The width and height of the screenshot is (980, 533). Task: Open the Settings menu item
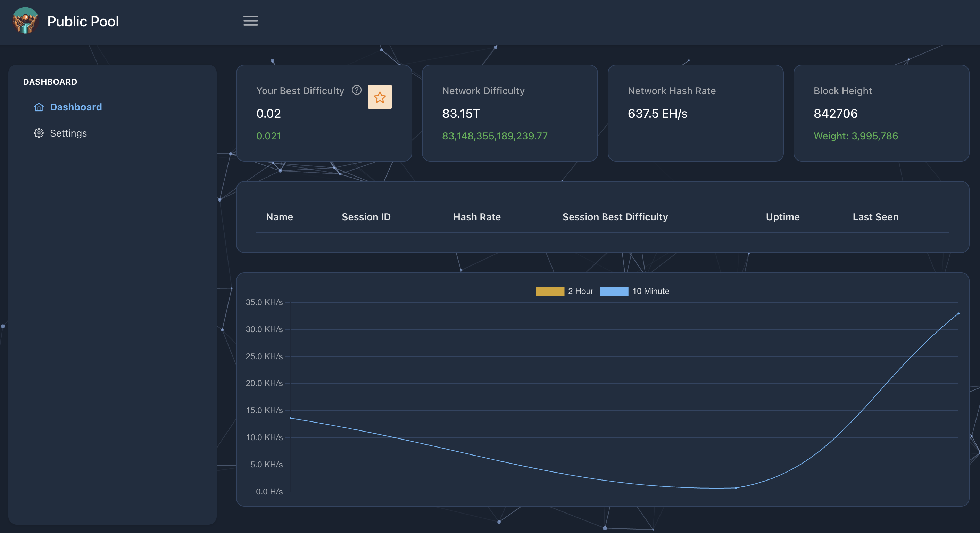[x=68, y=133]
